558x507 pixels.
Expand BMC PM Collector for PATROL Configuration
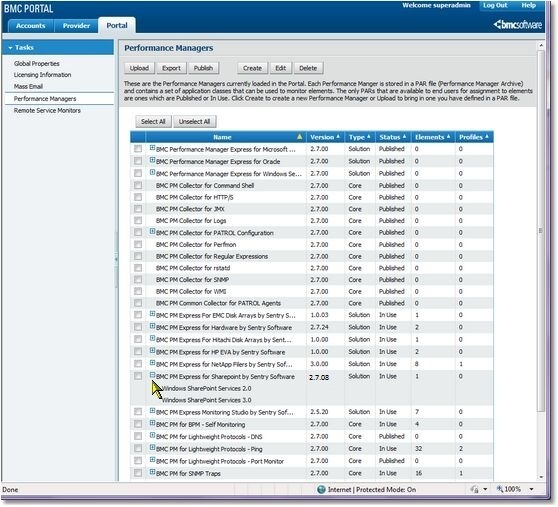(x=152, y=231)
